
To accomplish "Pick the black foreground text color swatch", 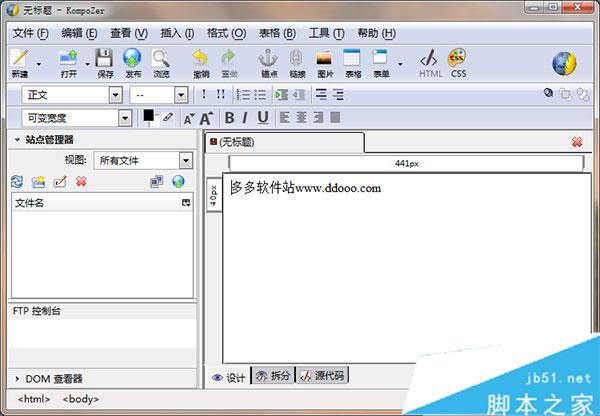I will click(148, 115).
